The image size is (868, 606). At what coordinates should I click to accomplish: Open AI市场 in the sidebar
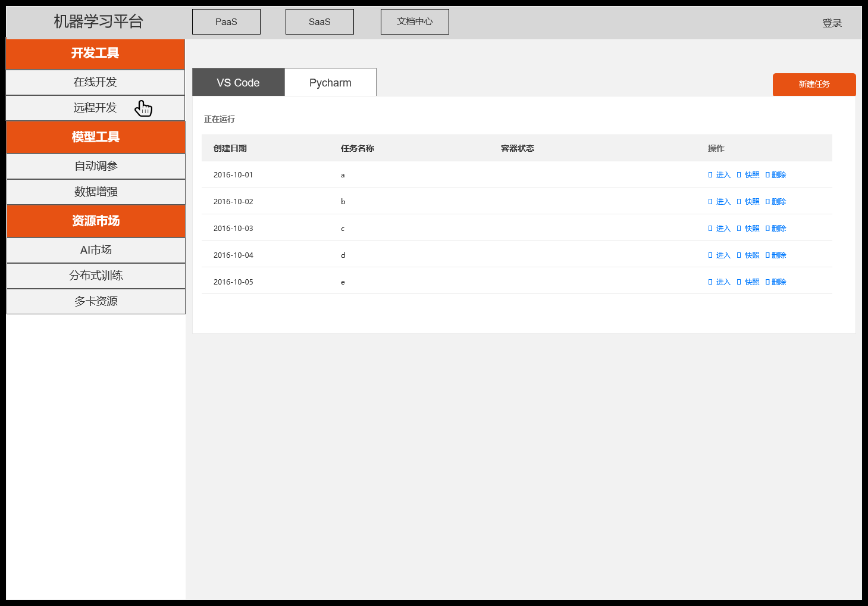96,250
